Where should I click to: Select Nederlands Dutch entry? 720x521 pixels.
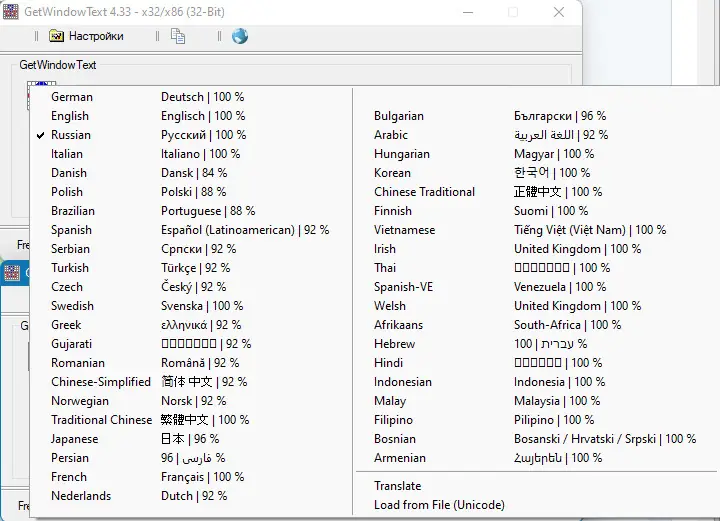(192, 496)
